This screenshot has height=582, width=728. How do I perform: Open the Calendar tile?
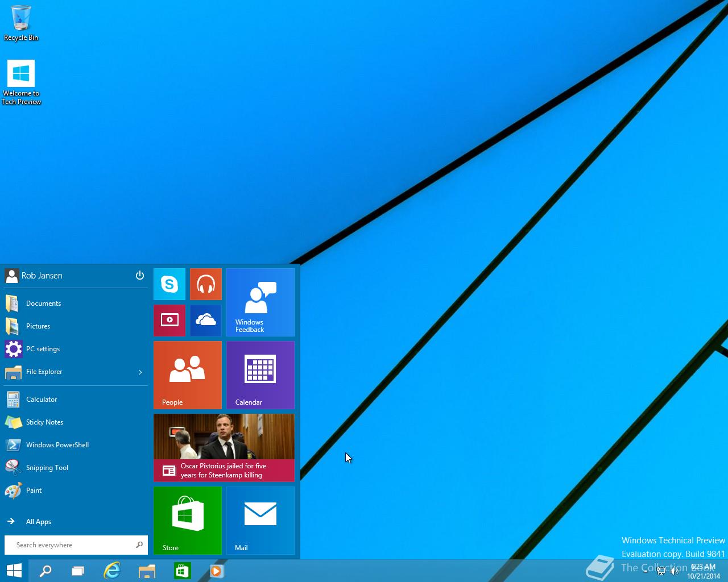click(x=260, y=375)
